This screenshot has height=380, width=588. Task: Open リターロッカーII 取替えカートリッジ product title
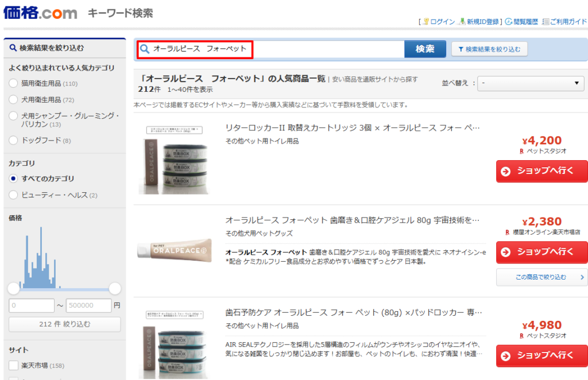[353, 128]
